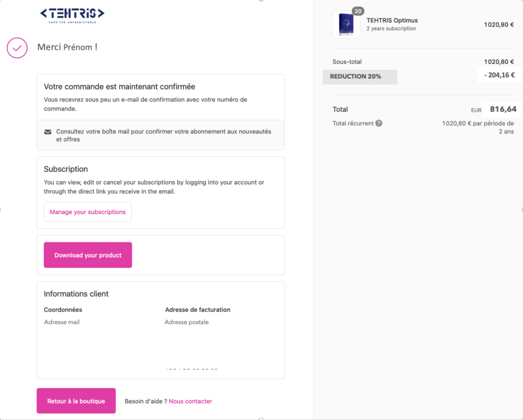Click the Adresse postale placeholder text

[x=186, y=322]
